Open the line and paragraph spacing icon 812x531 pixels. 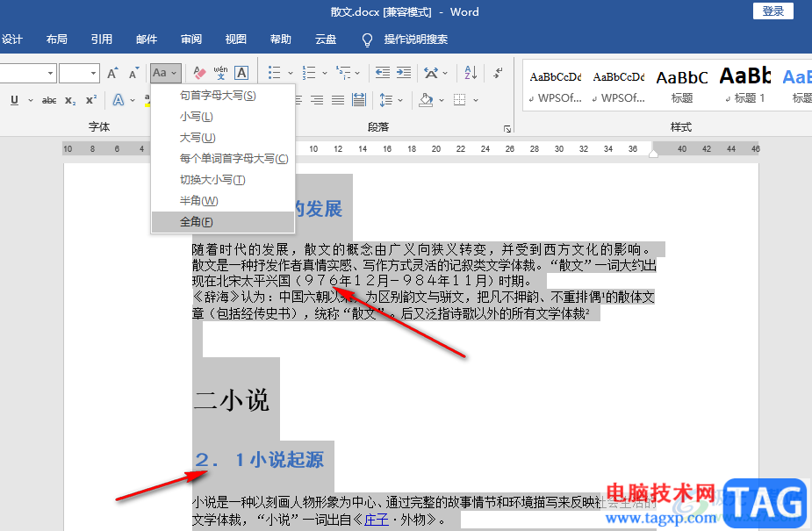point(385,100)
